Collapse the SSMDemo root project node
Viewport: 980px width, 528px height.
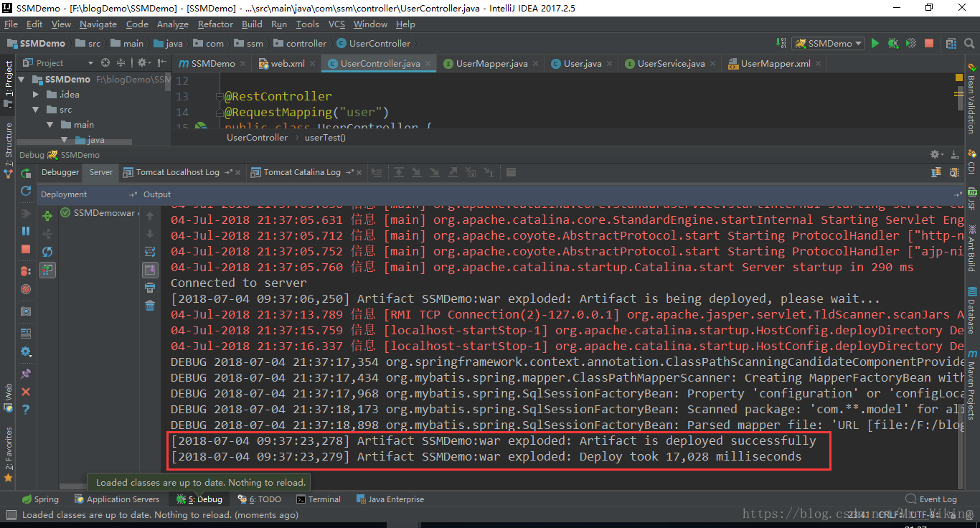point(22,80)
